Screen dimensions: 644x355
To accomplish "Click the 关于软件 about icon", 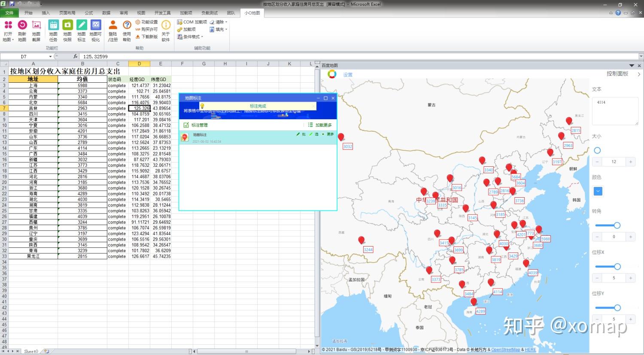I will (166, 26).
